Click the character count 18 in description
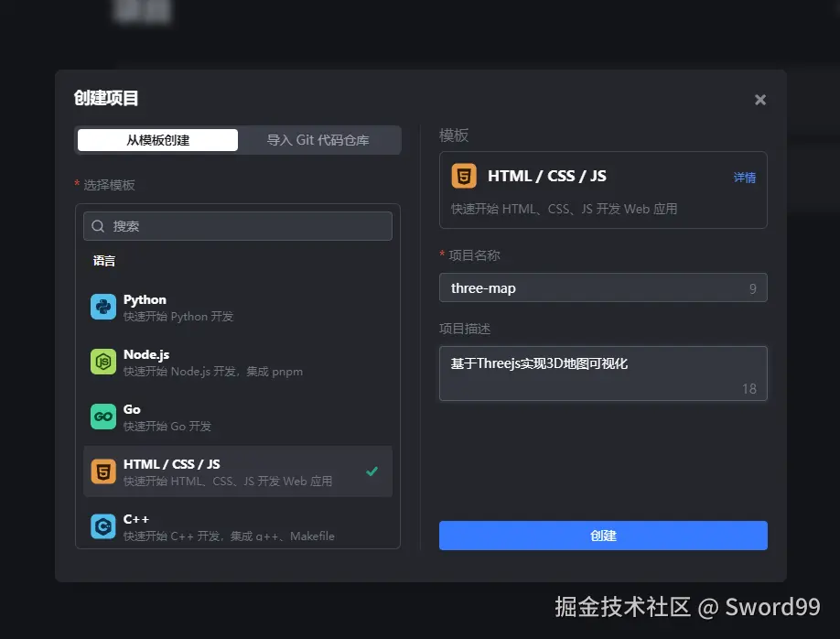 [x=749, y=389]
